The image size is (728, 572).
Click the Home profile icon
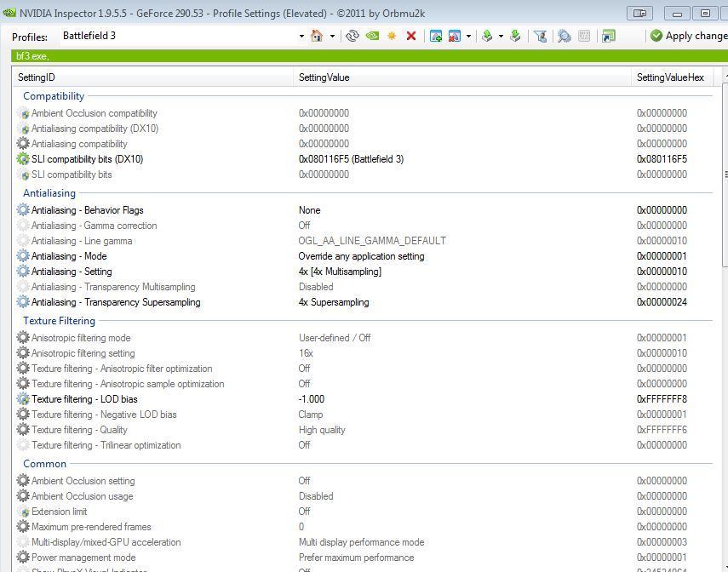(317, 36)
